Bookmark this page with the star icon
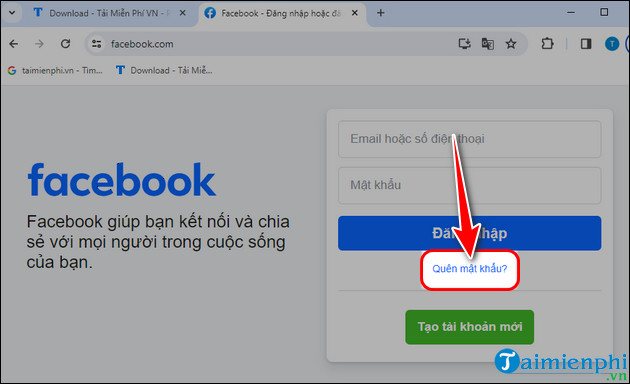The height and width of the screenshot is (384, 630). [x=511, y=43]
